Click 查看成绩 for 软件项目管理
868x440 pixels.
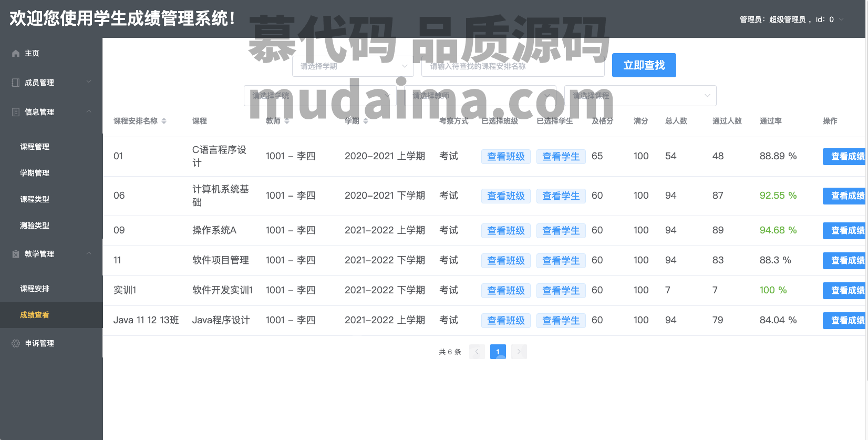tap(844, 261)
